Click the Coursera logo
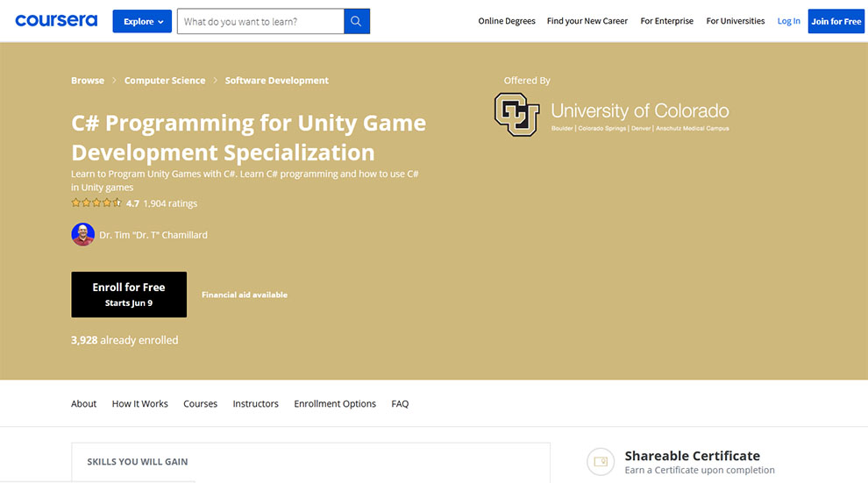This screenshot has height=483, width=868. click(x=56, y=21)
